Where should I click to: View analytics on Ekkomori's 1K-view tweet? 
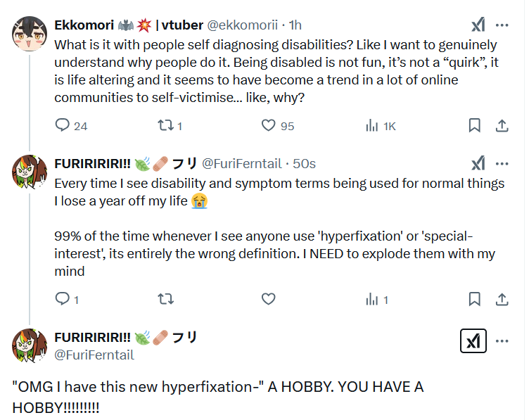(372, 126)
